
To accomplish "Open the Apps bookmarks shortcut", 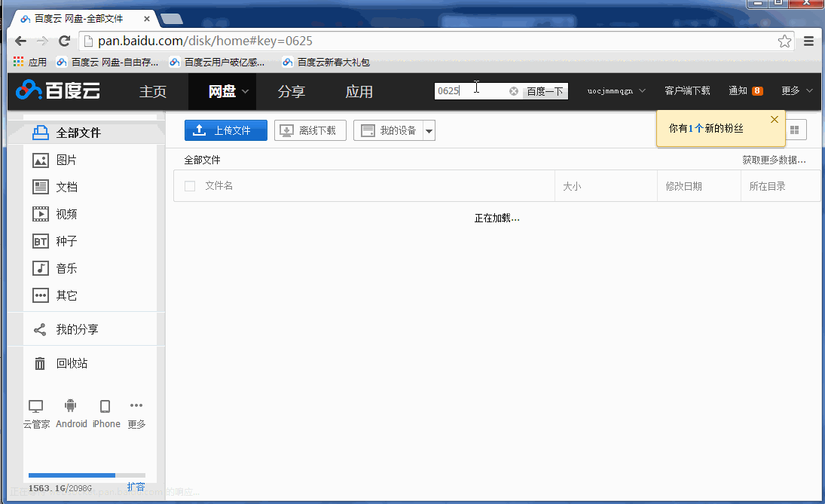I will coord(30,62).
